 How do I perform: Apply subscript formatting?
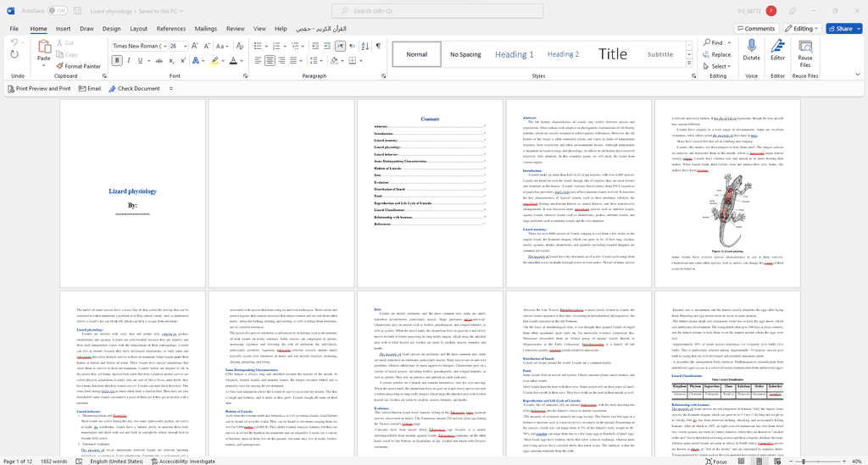[x=171, y=60]
